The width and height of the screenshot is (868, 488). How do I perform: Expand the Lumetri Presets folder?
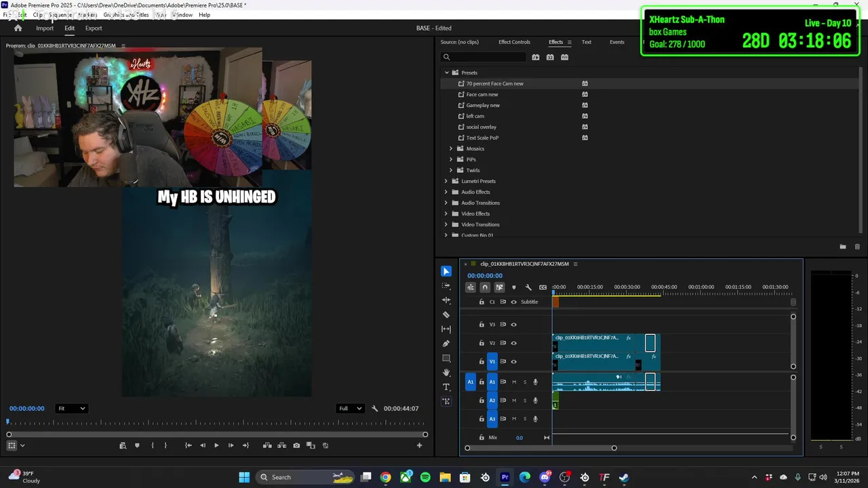pyautogui.click(x=446, y=181)
